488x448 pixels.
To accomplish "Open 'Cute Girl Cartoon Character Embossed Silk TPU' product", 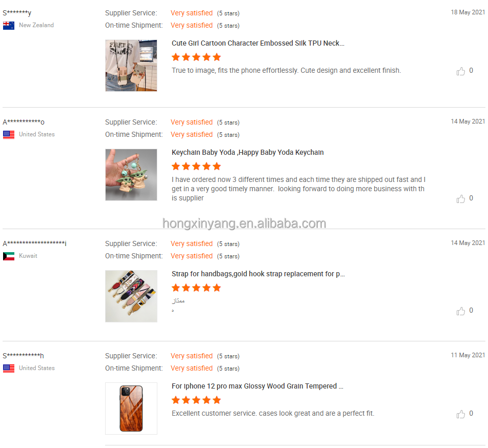I will [x=258, y=44].
